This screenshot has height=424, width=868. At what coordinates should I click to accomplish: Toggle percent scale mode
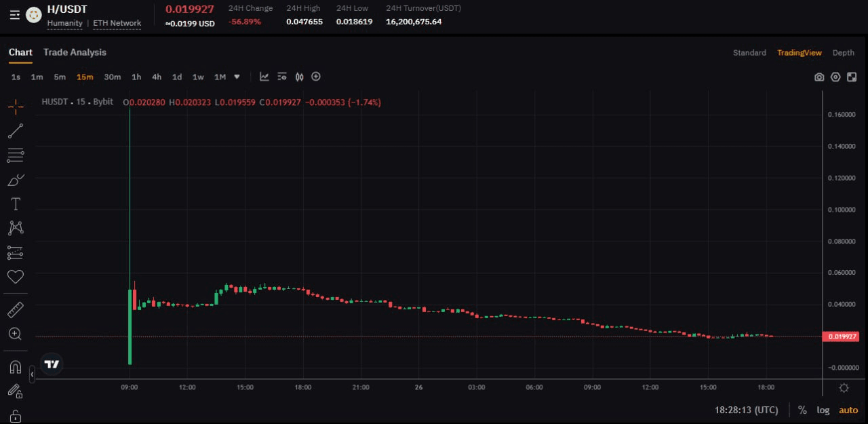coord(802,410)
